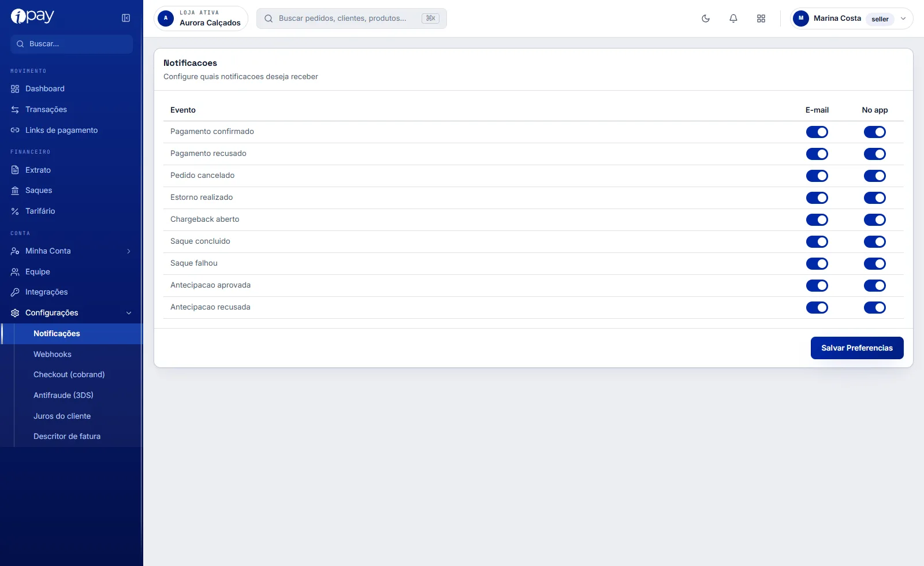
Task: Select the Notificações sidebar item
Action: (72, 334)
